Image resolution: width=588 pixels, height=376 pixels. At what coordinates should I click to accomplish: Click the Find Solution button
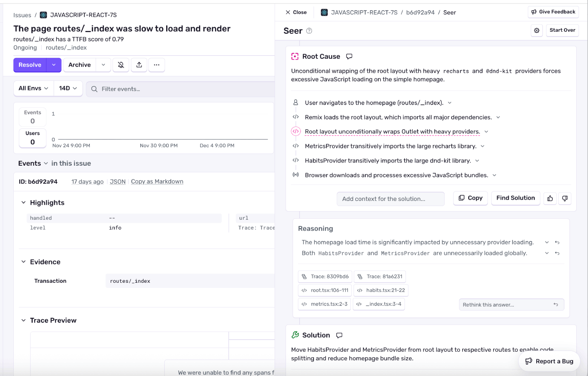[x=515, y=198]
